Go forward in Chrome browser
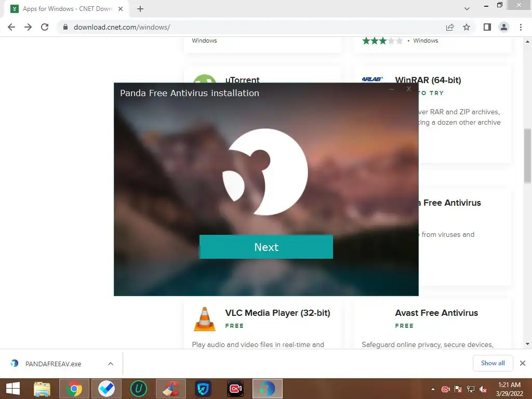 [28, 27]
